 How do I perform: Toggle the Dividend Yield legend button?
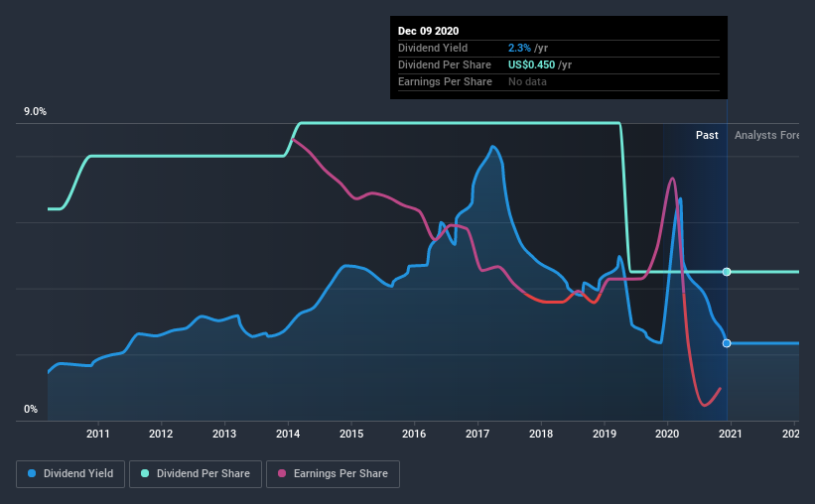point(70,474)
